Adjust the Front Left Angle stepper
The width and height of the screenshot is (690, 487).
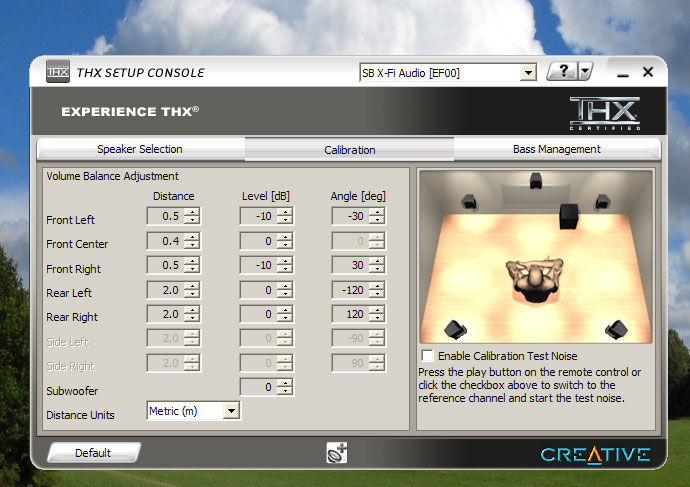tap(377, 216)
